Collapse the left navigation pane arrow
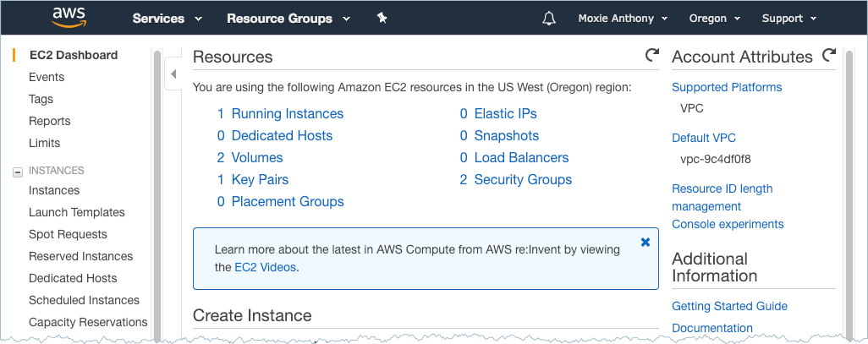Image resolution: width=868 pixels, height=344 pixels. point(173,74)
